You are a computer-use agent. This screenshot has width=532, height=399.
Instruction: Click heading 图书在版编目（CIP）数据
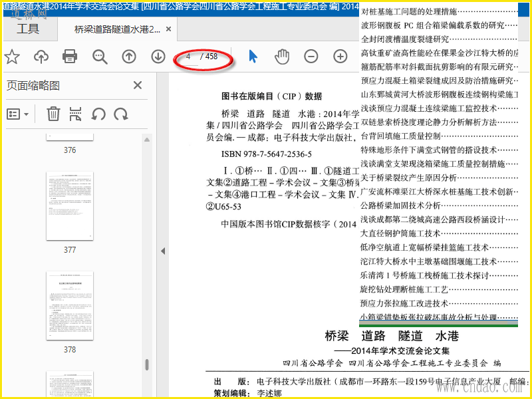pos(272,96)
